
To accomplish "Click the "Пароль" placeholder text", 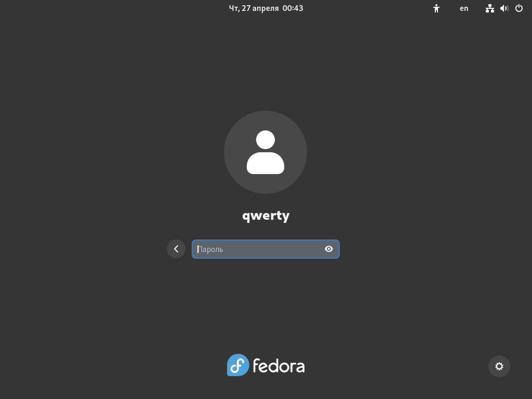I will pos(210,249).
